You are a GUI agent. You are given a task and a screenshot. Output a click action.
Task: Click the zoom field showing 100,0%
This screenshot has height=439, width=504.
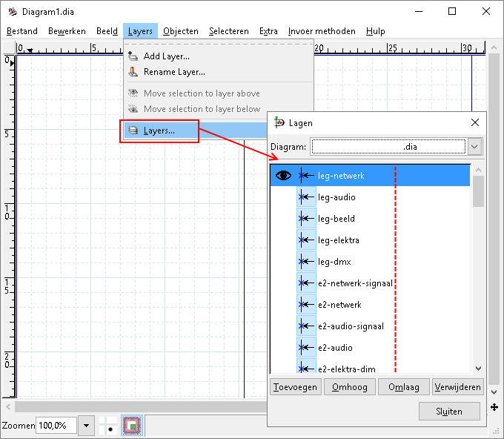tap(56, 426)
